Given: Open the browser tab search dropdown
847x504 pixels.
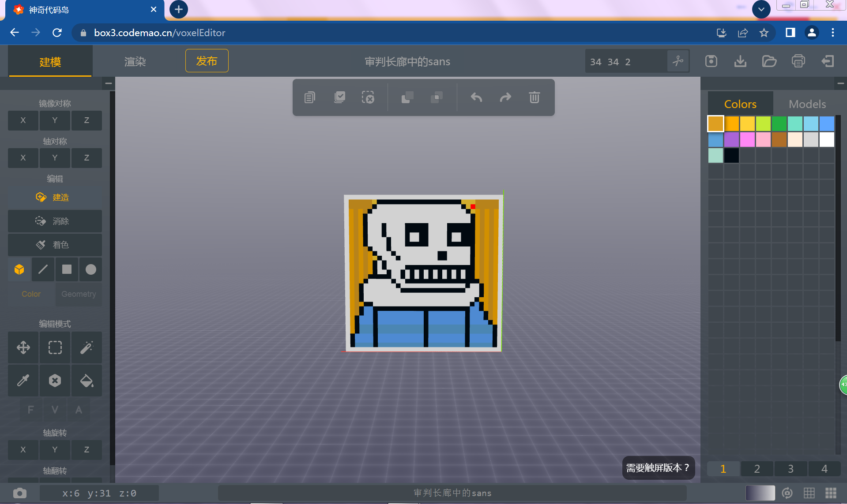Looking at the screenshot, I should click(x=761, y=9).
